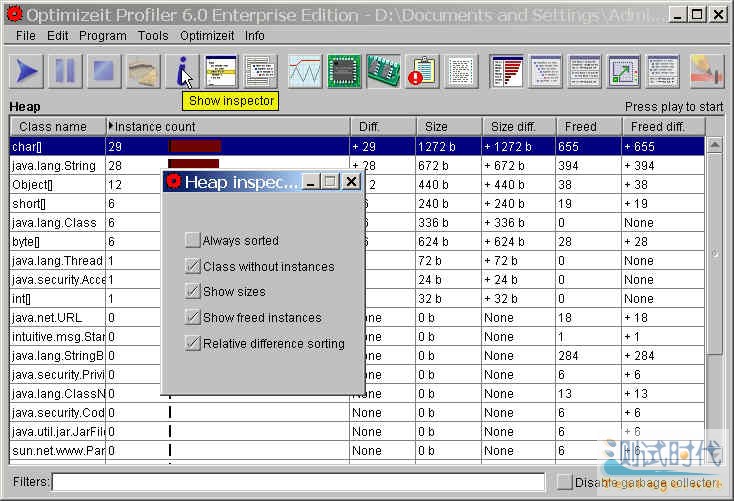Screen dimensions: 734x501
Task: Click the yellow-highlighted list window icon
Action: point(221,72)
